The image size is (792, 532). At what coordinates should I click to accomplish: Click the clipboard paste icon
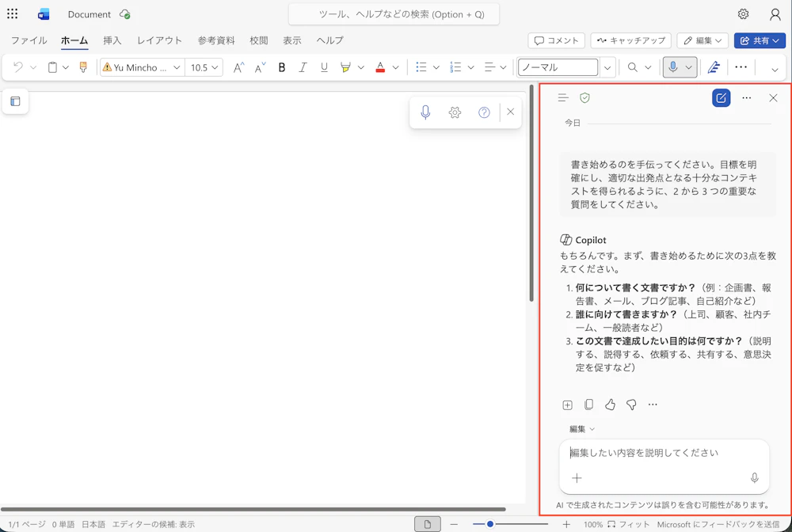pos(52,67)
